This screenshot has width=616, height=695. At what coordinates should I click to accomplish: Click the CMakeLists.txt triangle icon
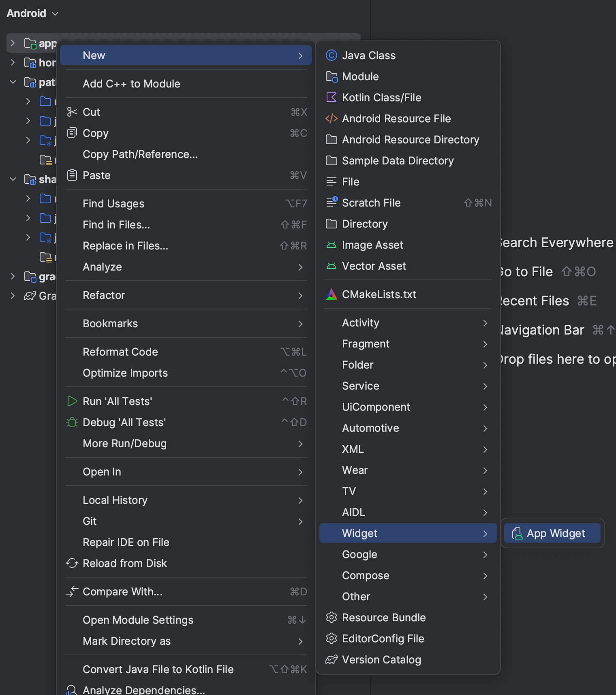click(332, 294)
